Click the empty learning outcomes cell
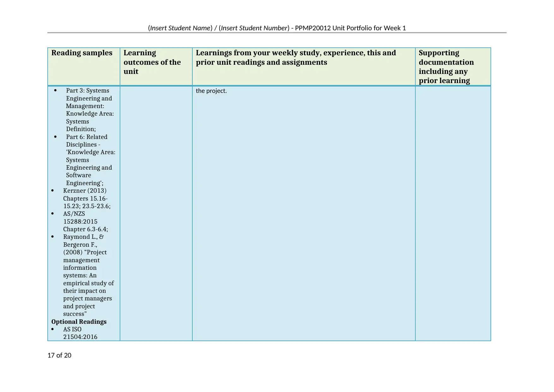Viewport: 554px width, 392px height. click(156, 213)
